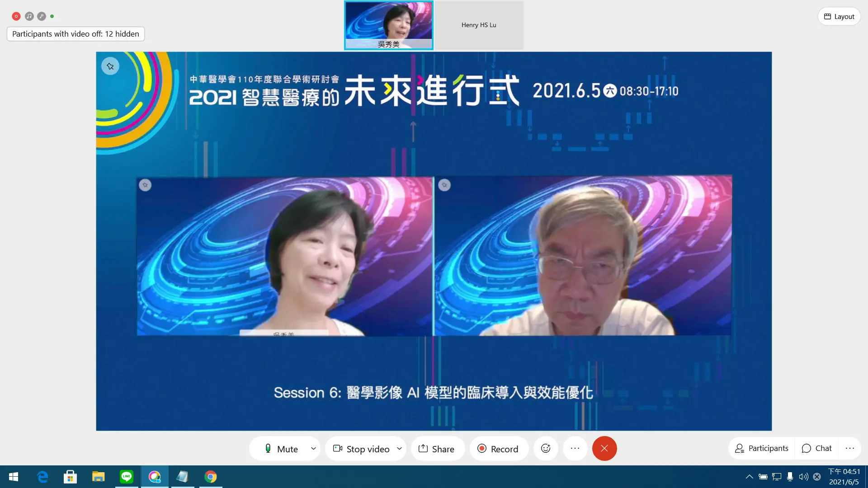Viewport: 868px width, 488px height.
Task: Click the red recording indicator icon
Action: pos(16,16)
